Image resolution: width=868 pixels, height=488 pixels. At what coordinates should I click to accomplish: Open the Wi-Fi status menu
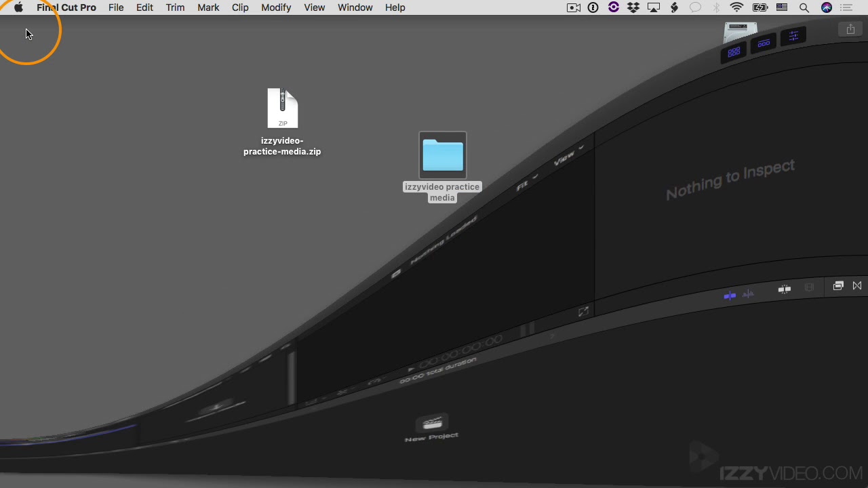point(736,7)
